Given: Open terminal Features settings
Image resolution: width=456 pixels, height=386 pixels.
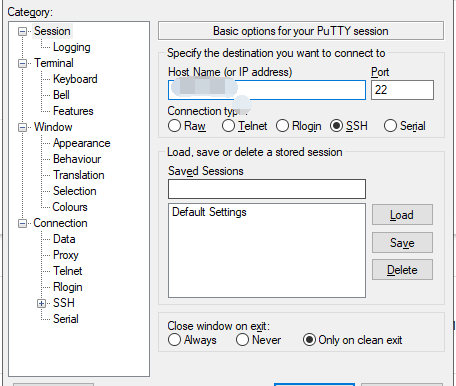Looking at the screenshot, I should [x=73, y=111].
